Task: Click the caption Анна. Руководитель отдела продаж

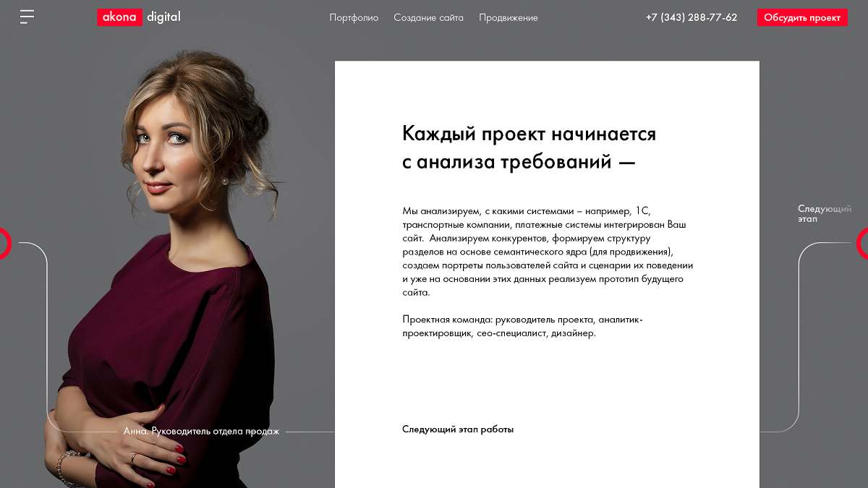Action: pyautogui.click(x=201, y=432)
